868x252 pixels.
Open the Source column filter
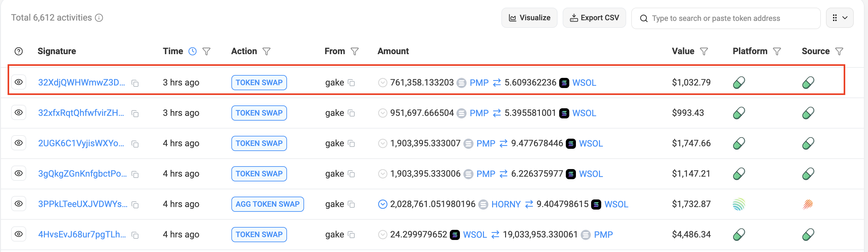coord(839,51)
